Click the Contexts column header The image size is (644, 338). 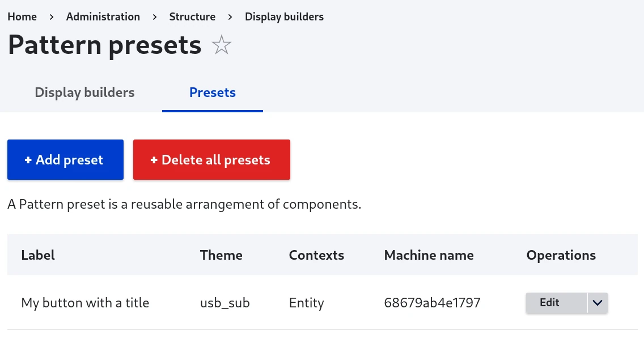click(x=316, y=255)
